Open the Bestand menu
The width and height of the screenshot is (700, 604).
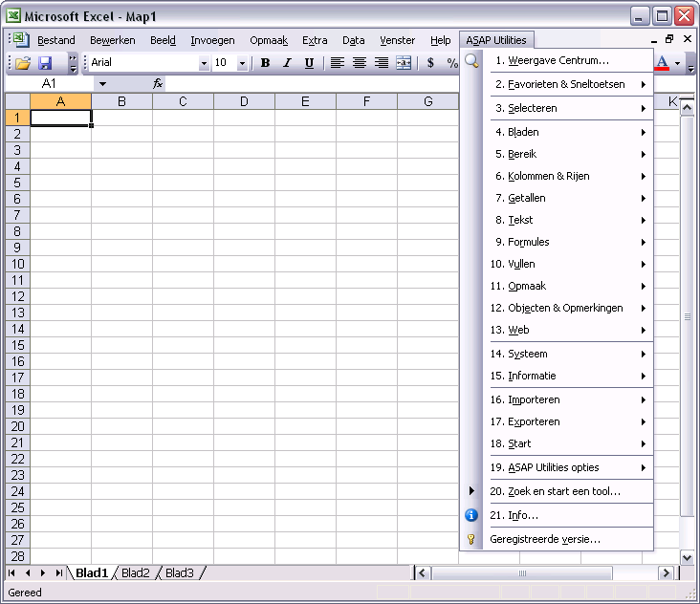pos(56,40)
